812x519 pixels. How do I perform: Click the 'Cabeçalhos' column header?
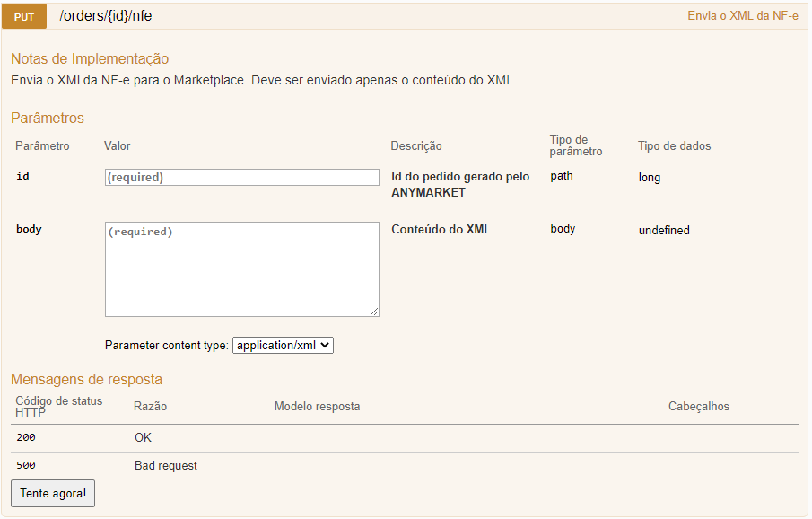[699, 406]
